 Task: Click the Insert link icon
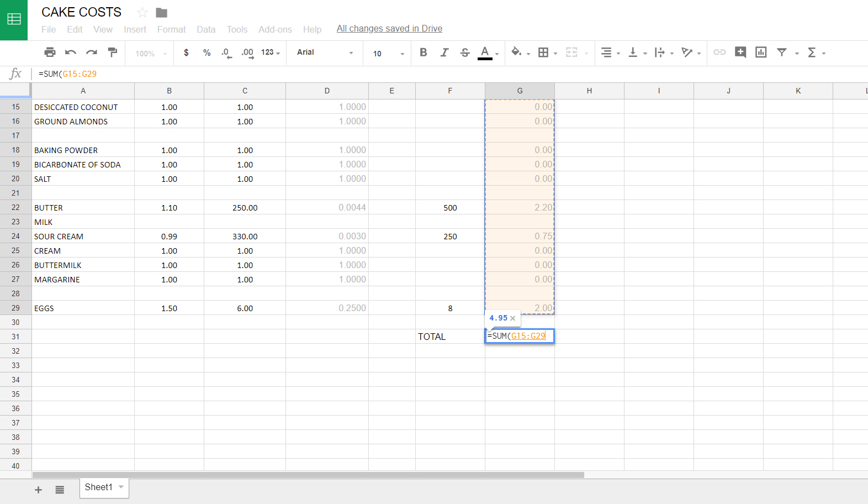coord(719,52)
